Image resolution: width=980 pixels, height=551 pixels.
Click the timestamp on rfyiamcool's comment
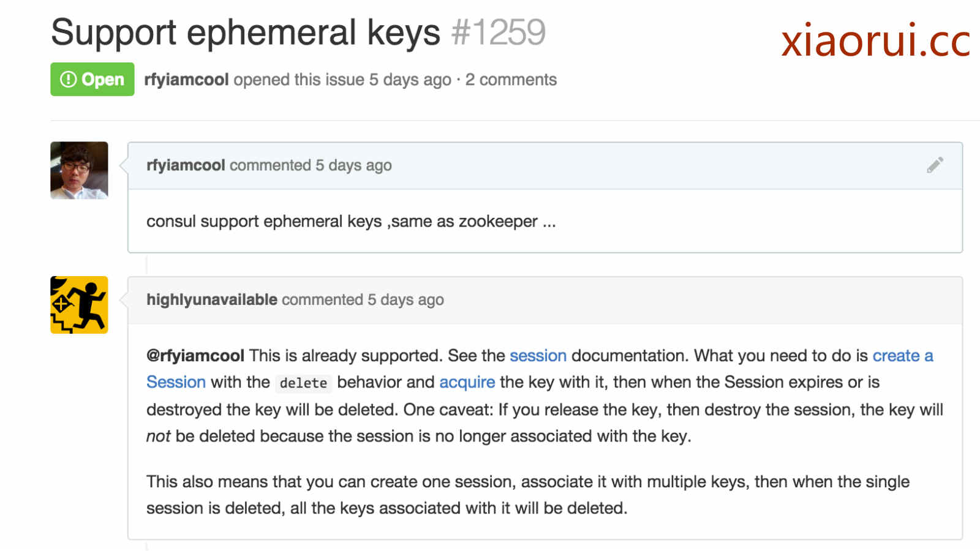pos(353,165)
